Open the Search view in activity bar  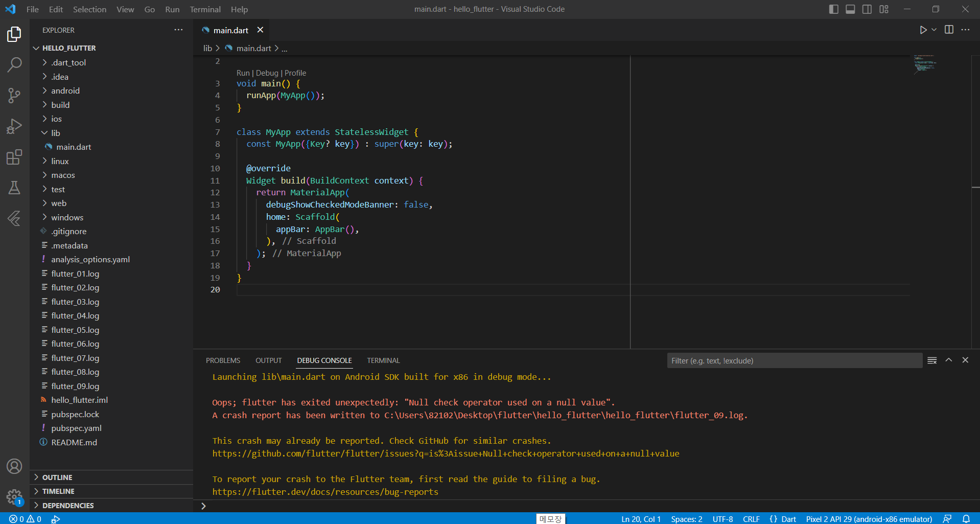click(14, 65)
